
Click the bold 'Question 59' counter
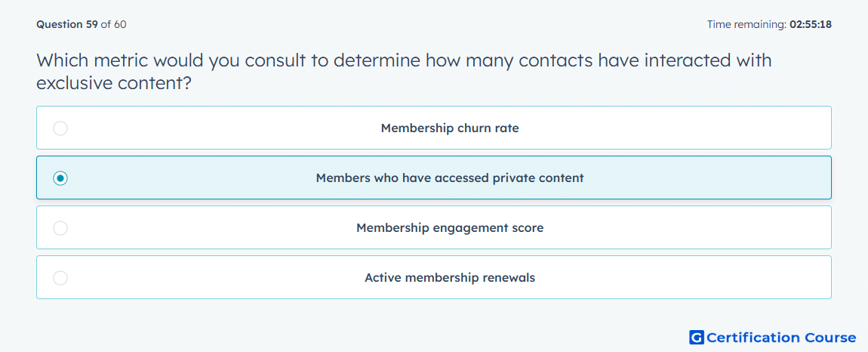click(67, 24)
